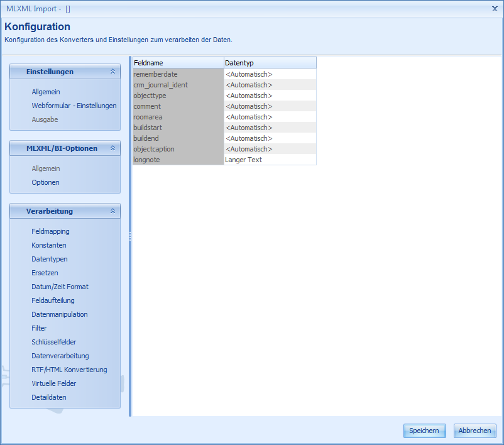Collapse the Einstellungen panel
The width and height of the screenshot is (504, 445).
pyautogui.click(x=114, y=72)
